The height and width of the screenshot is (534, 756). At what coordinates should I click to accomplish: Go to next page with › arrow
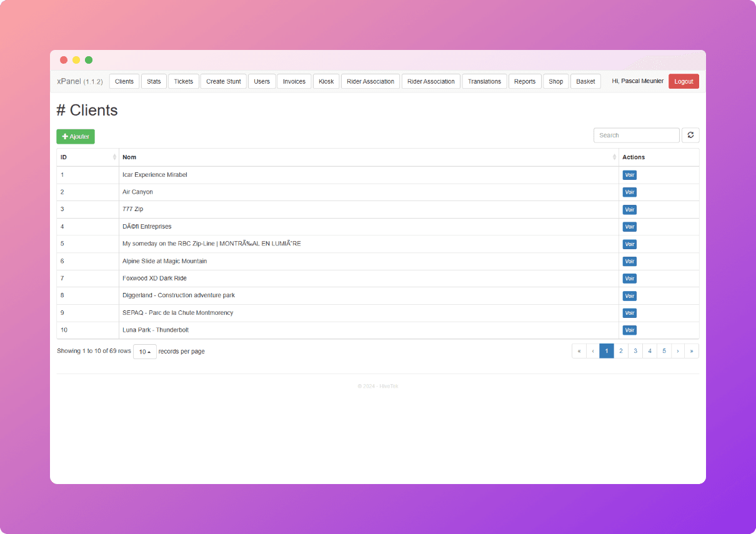[677, 351]
